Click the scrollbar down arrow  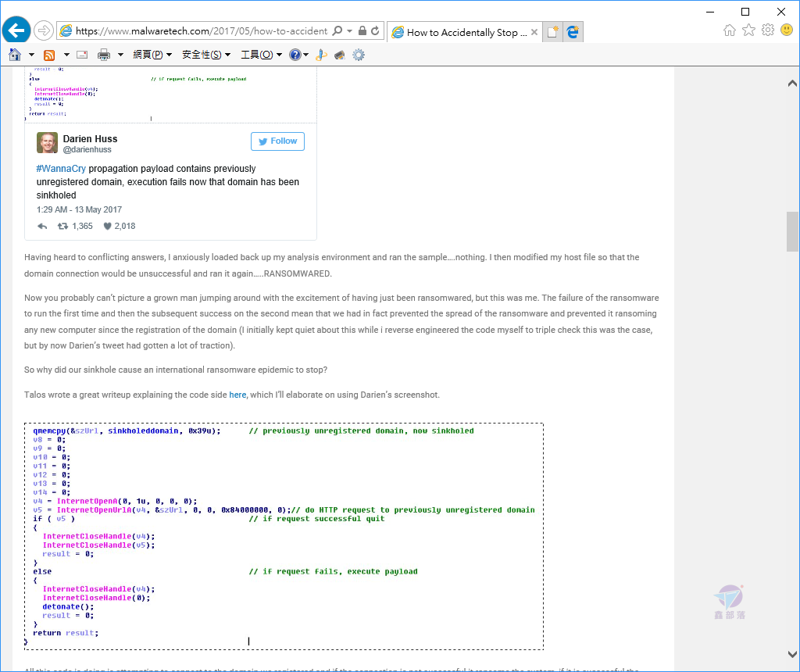(792, 654)
